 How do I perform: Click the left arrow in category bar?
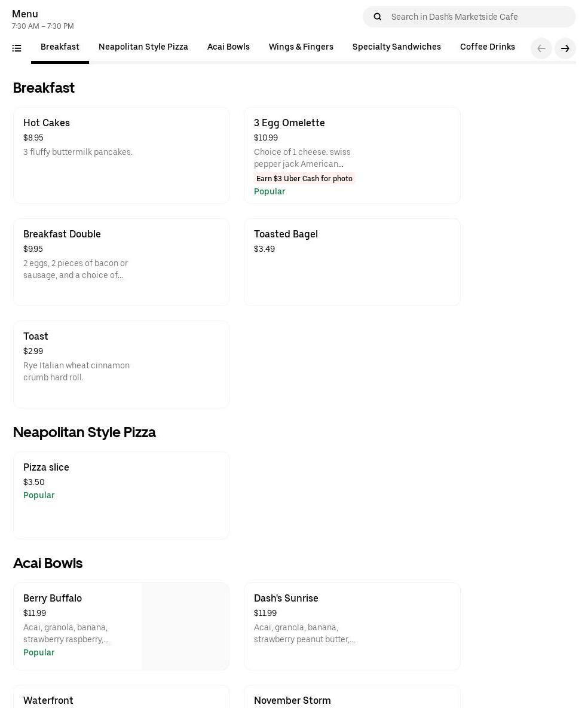coord(541,48)
